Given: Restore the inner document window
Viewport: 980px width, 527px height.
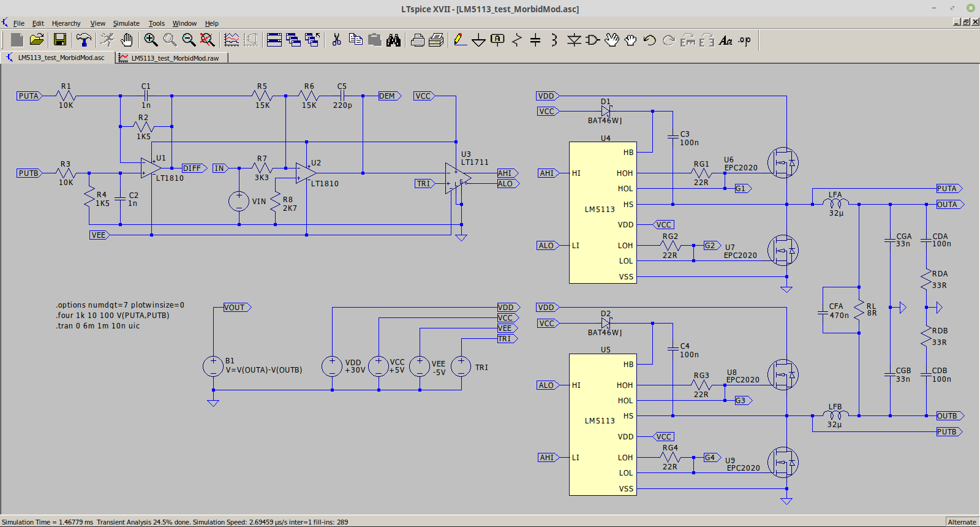Looking at the screenshot, I should tap(966, 22).
